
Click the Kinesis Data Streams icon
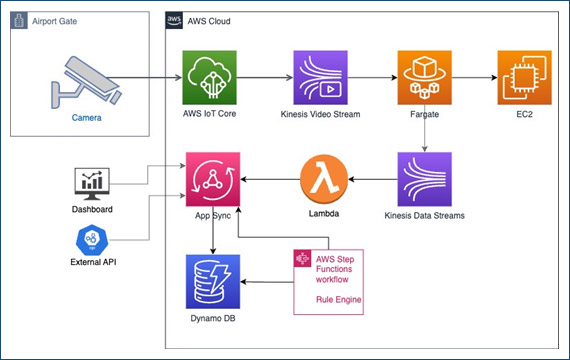pos(425,179)
